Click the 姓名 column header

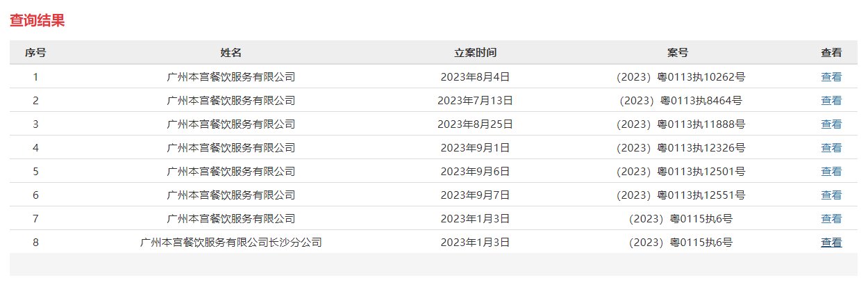(231, 53)
